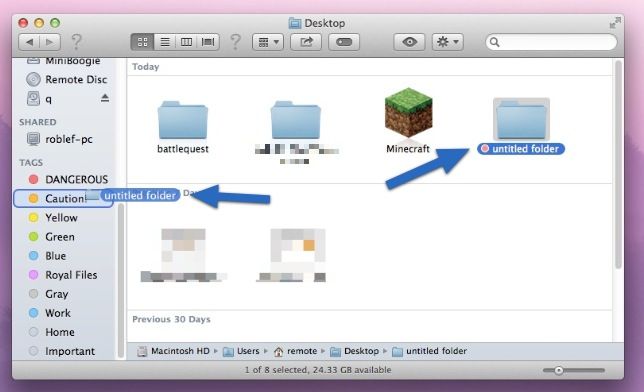Select the Important tag

point(62,351)
